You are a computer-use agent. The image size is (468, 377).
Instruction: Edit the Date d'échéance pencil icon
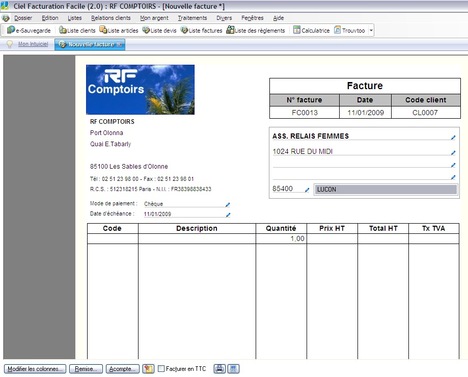[x=228, y=215]
